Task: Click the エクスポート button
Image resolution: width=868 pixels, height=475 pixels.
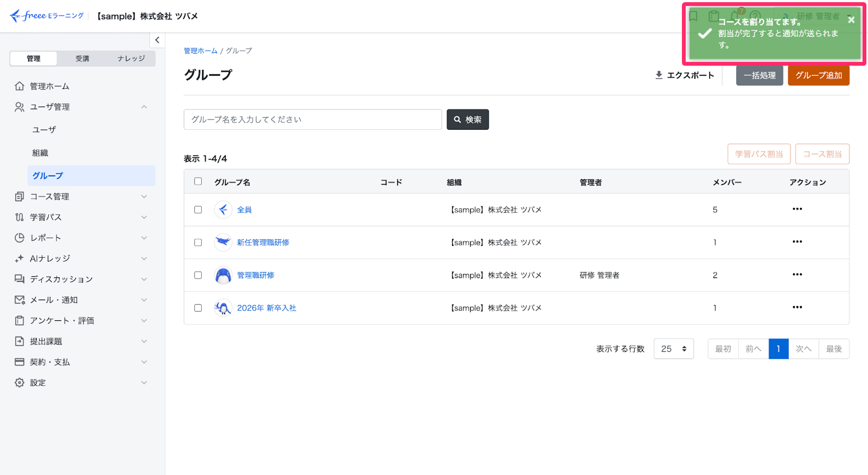Action: point(684,75)
